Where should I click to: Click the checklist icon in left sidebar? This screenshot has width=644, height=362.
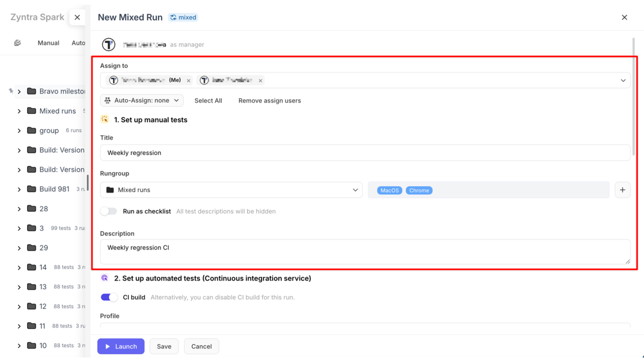coord(18,43)
